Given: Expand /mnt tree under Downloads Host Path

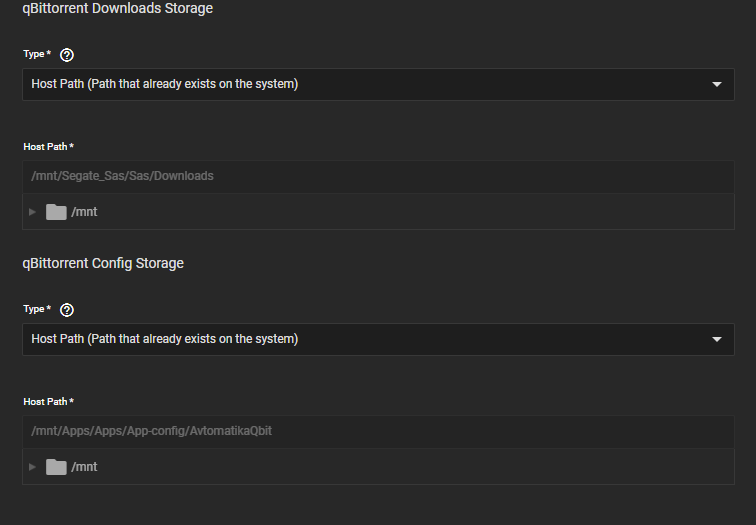Looking at the screenshot, I should pyautogui.click(x=32, y=212).
